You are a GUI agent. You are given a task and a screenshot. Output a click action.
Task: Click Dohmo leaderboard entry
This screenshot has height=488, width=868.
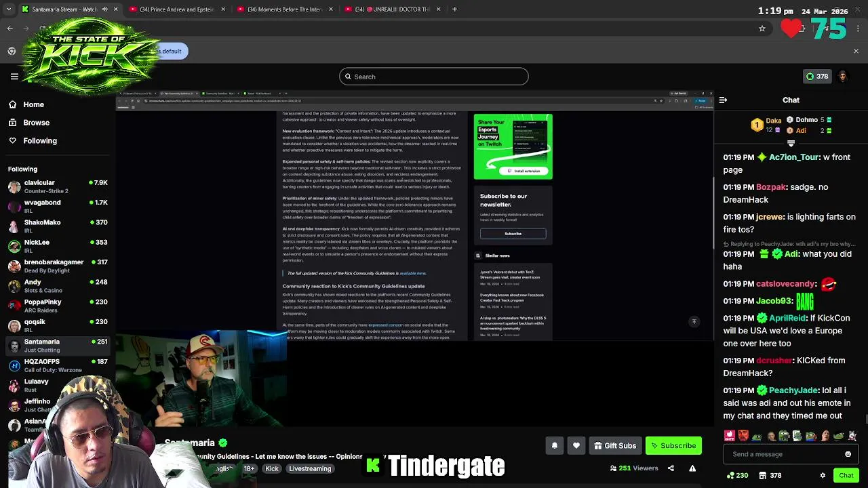[810, 120]
